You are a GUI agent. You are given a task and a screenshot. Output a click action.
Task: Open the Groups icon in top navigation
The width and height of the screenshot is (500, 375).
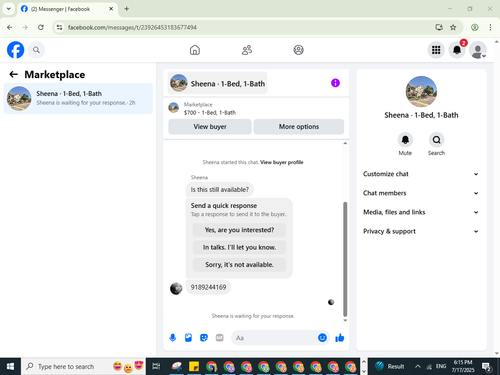(x=298, y=50)
